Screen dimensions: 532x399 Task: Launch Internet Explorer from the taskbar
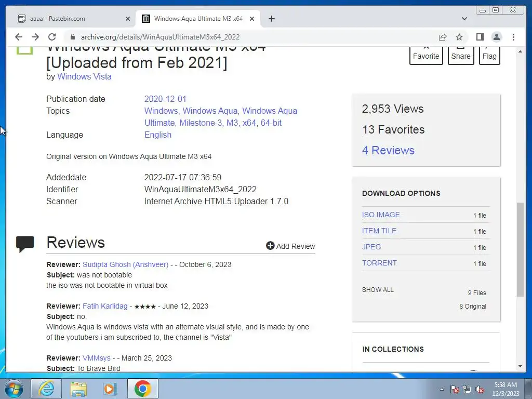(x=46, y=389)
